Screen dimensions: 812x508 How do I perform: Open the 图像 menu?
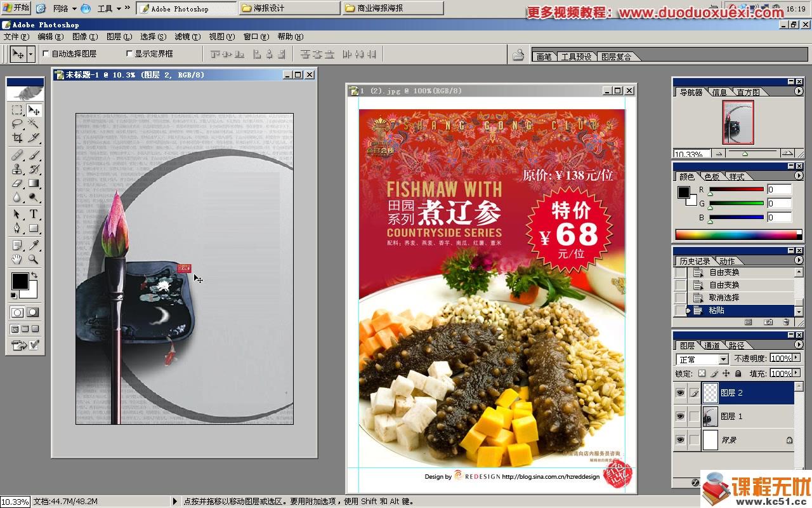(x=84, y=37)
